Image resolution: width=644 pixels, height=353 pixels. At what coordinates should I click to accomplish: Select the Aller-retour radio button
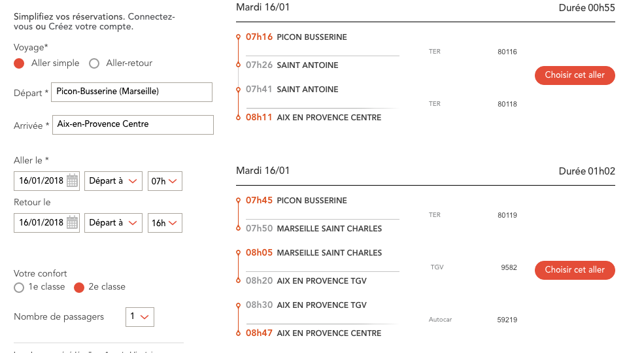94,63
